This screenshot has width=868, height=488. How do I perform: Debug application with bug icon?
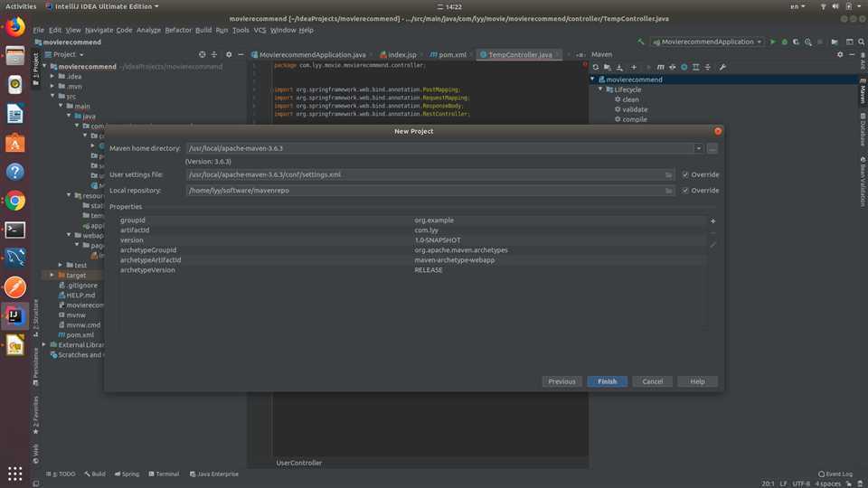click(x=785, y=42)
